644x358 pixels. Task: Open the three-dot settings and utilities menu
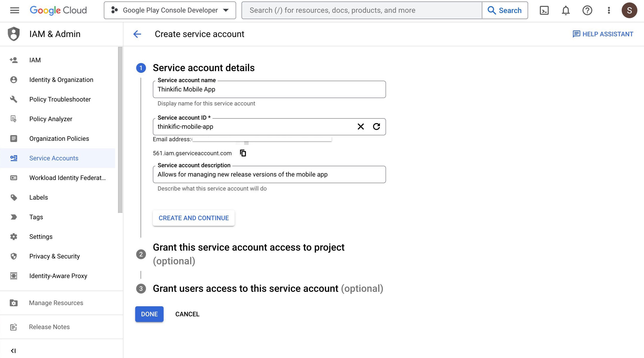click(609, 10)
